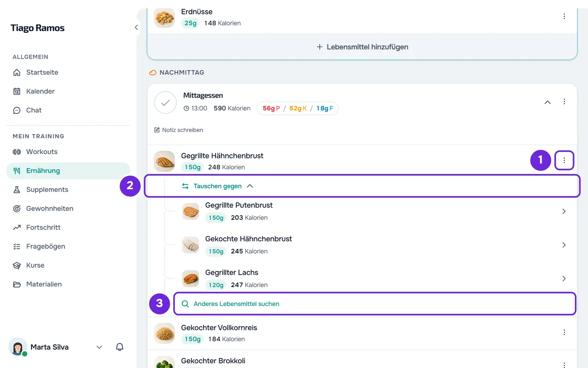Click the 25g amount of Erdnüsse

click(190, 23)
